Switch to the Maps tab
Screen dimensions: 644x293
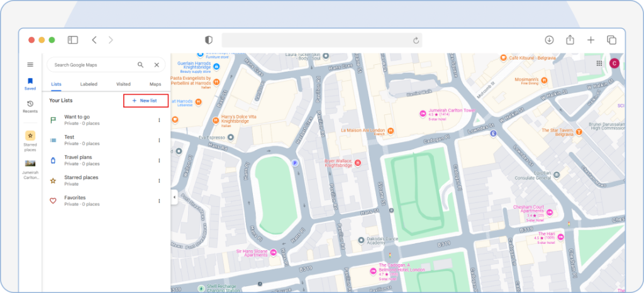[x=155, y=84]
